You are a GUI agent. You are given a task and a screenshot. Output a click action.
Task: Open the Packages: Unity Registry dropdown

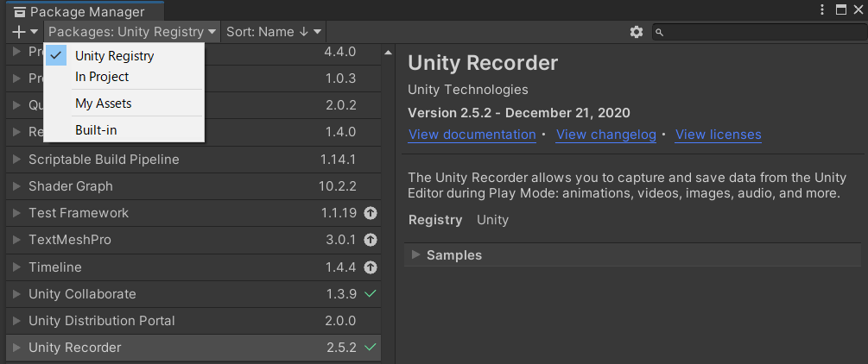pos(132,32)
